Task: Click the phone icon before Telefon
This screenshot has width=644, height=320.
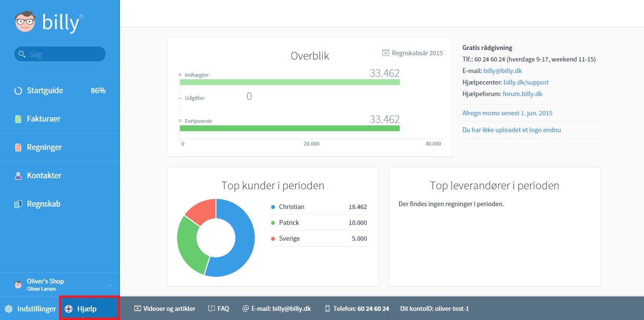Action: [328, 308]
